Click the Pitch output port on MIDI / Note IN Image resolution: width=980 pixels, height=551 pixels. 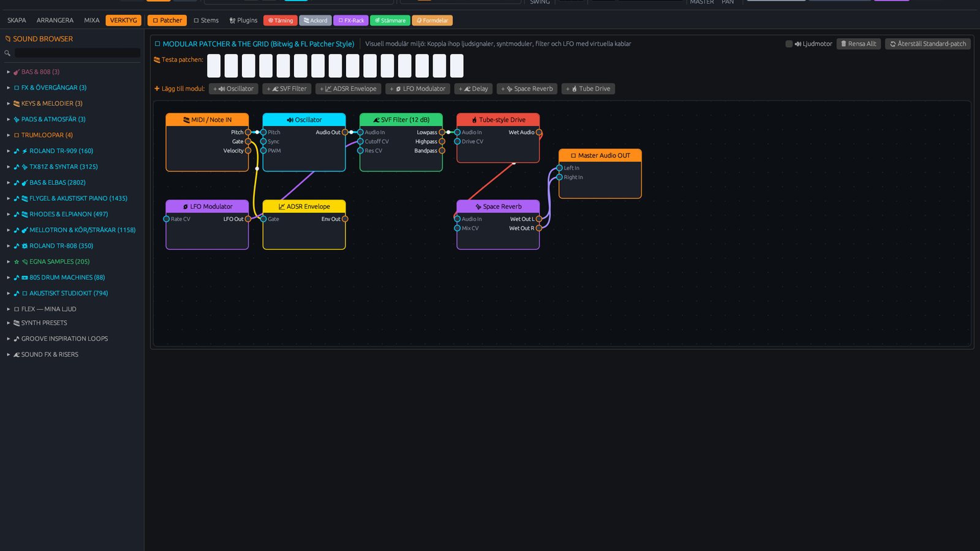point(248,132)
